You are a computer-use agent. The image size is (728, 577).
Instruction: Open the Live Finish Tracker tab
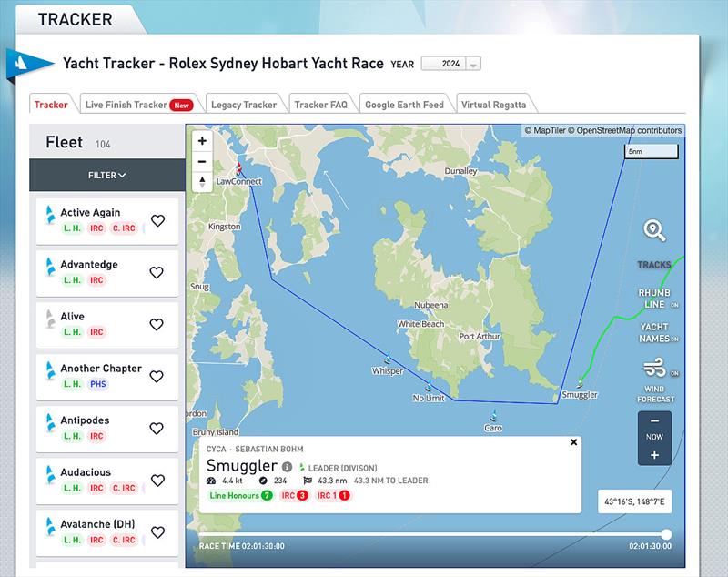tap(139, 105)
